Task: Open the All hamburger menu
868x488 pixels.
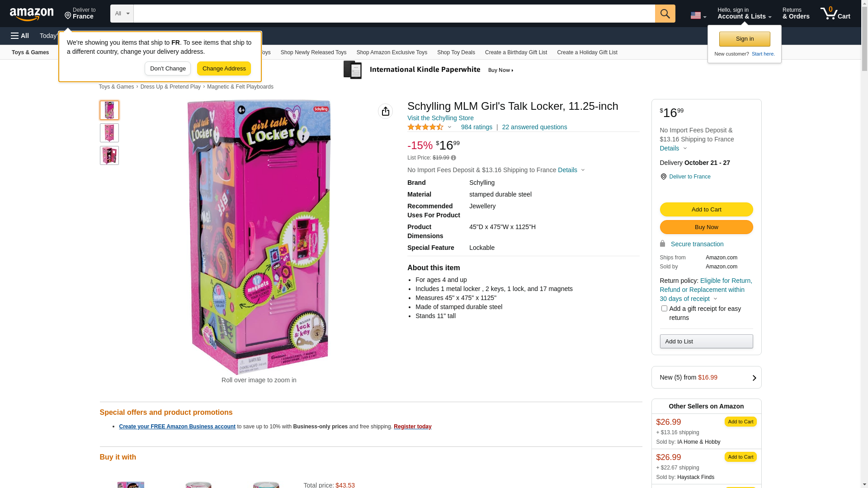Action: (20, 36)
